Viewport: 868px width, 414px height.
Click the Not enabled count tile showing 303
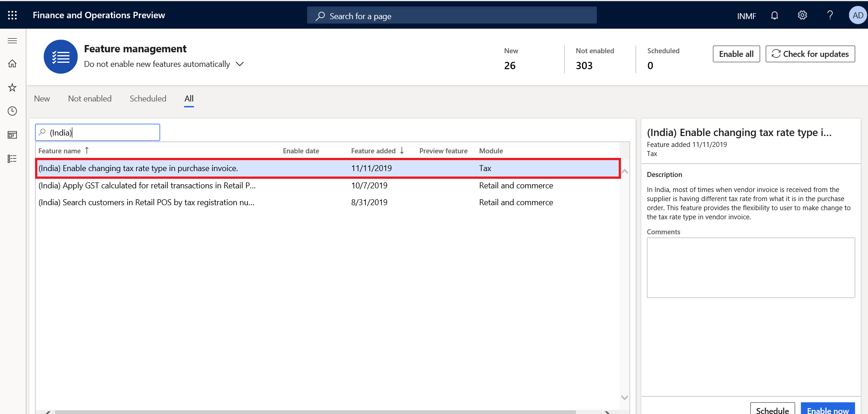click(595, 59)
